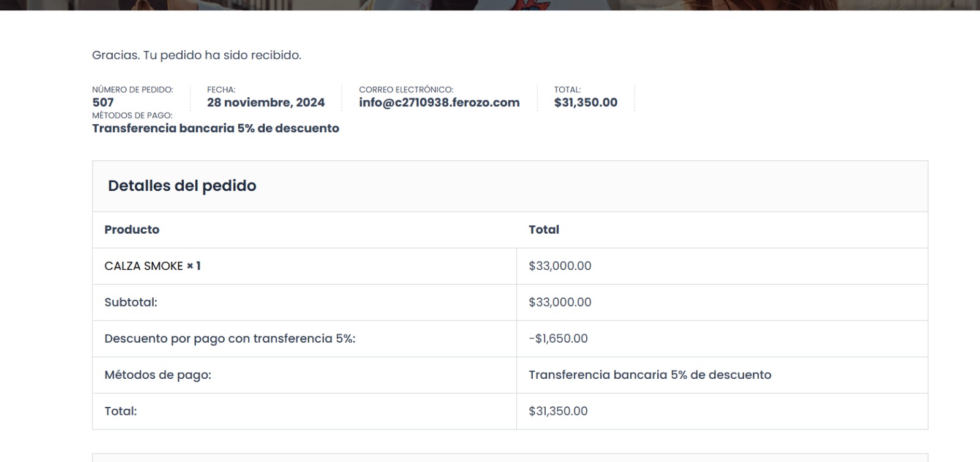Click the $33,000.00 amount in the Subtotal row
980x462 pixels.
[560, 302]
